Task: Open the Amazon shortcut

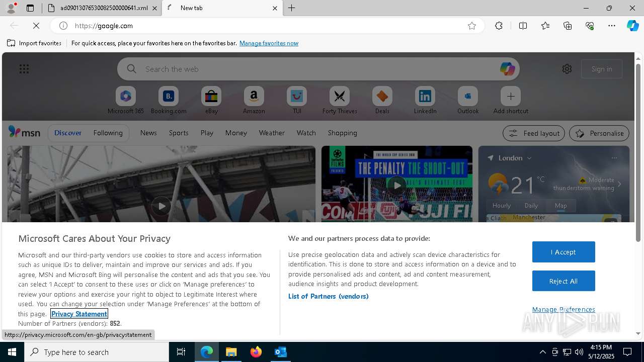Action: click(254, 100)
